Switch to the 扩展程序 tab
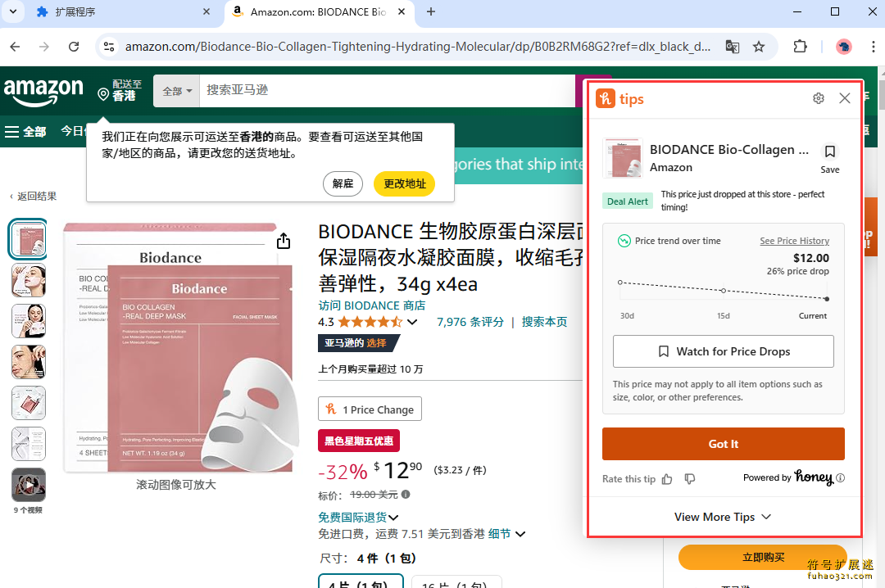 pos(117,11)
